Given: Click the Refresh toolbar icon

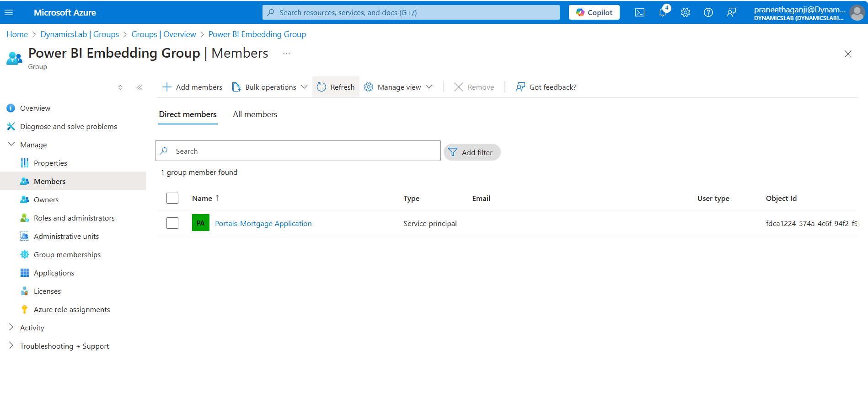Looking at the screenshot, I should [x=321, y=87].
